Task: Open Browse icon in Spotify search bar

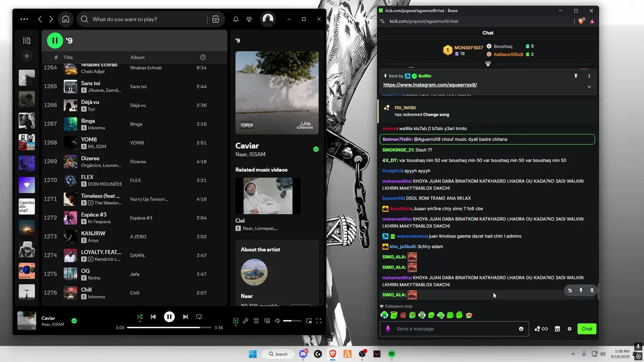Action: point(215,19)
